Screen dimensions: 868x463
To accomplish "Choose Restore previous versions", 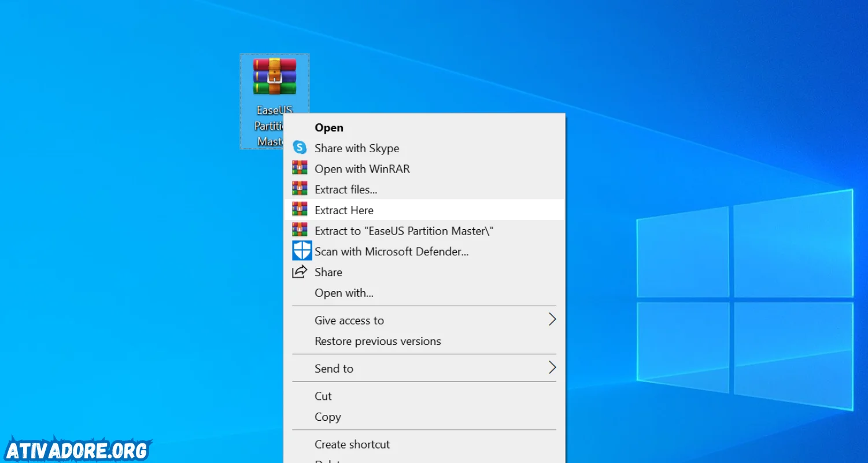I will coord(424,341).
